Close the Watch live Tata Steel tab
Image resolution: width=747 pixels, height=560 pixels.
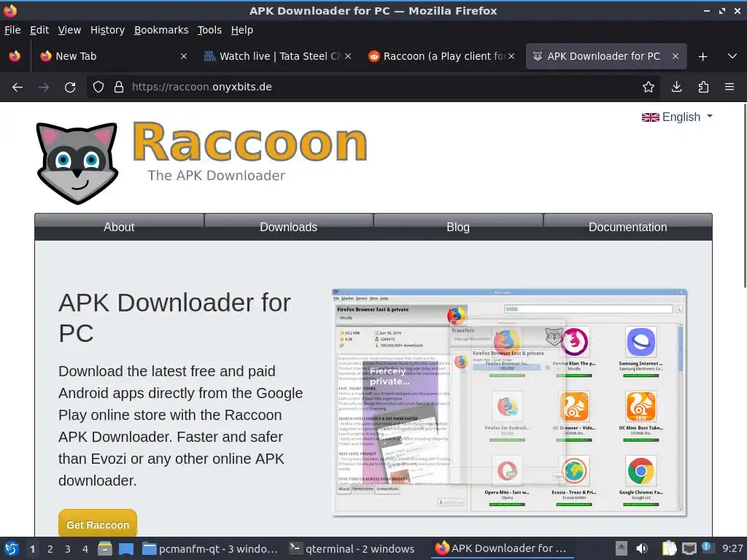(x=348, y=56)
